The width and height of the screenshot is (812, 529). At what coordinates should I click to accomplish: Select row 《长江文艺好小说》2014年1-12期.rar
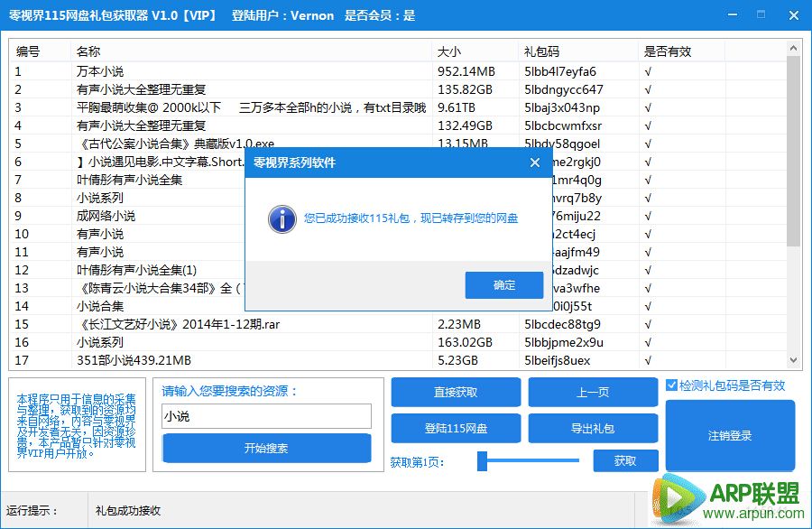398,324
